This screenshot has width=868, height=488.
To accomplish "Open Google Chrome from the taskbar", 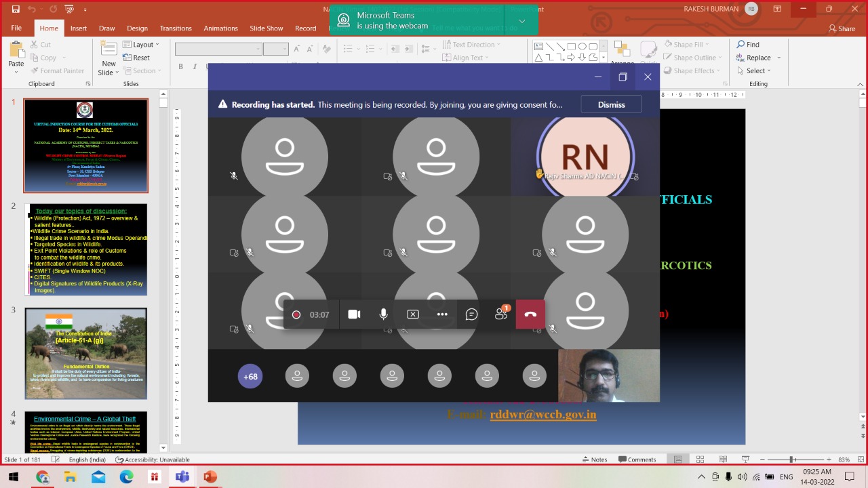I will point(43,477).
